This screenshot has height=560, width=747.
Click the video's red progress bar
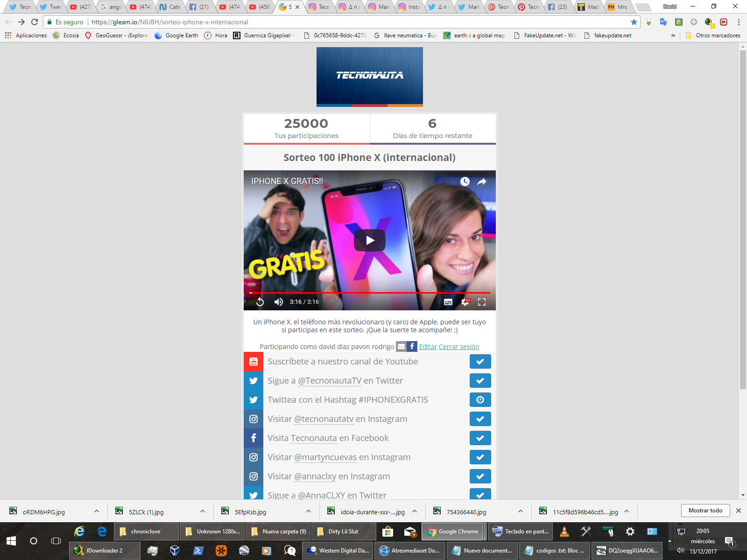tap(369, 293)
